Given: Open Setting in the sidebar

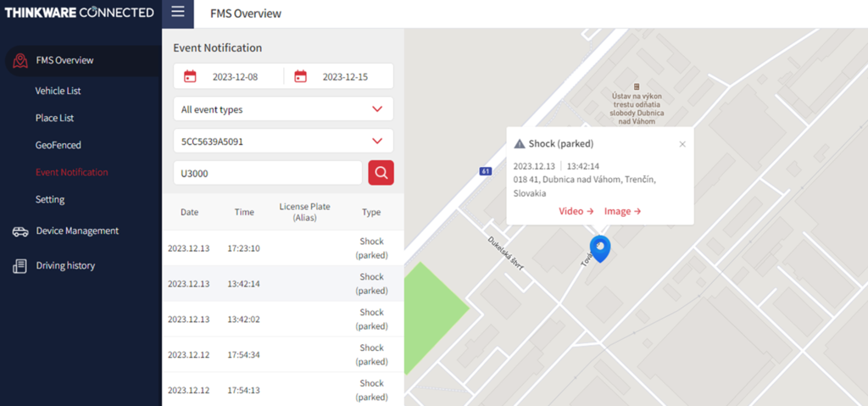Looking at the screenshot, I should (49, 199).
